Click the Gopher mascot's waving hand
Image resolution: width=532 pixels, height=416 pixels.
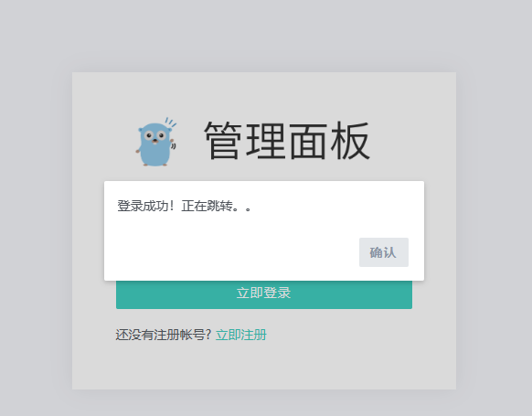[x=173, y=141]
